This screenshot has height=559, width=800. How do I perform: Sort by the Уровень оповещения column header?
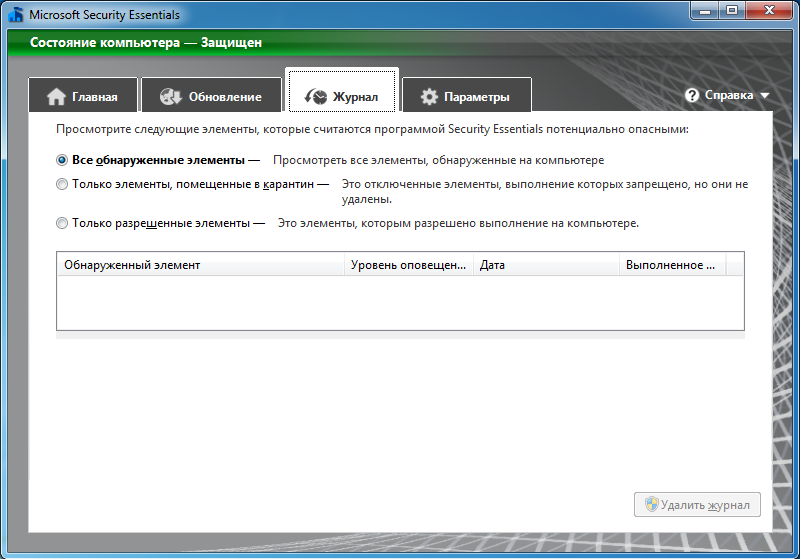pyautogui.click(x=409, y=265)
